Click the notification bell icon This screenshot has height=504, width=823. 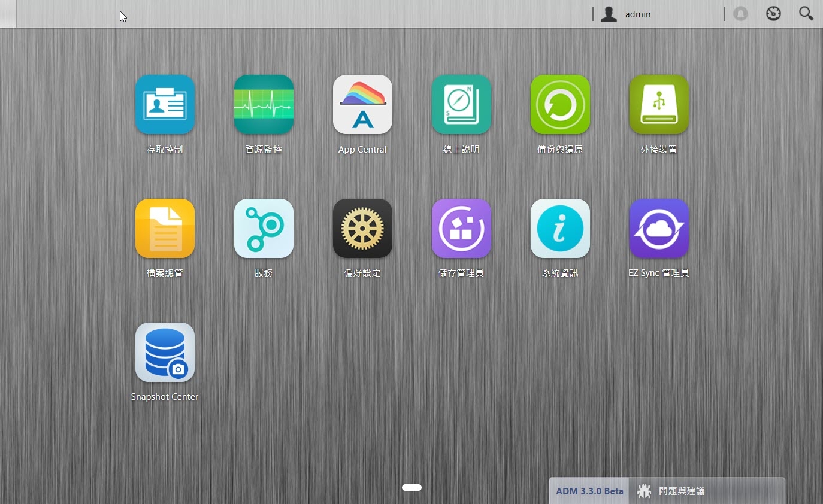[741, 14]
